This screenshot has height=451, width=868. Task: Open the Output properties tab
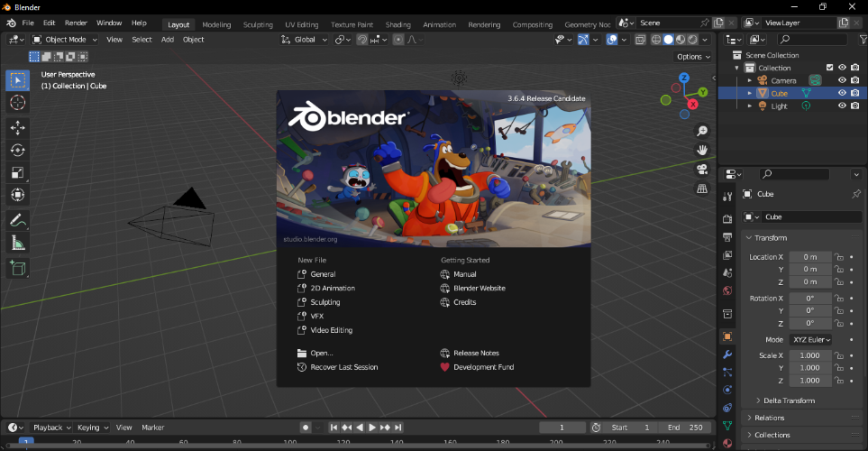pos(727,237)
